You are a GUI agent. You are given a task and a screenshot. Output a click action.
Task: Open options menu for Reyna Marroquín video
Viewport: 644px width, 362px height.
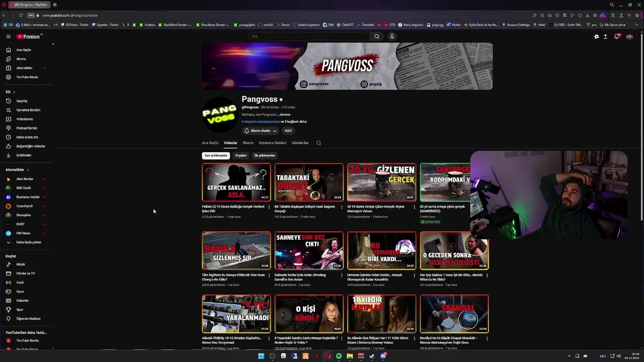point(414,207)
